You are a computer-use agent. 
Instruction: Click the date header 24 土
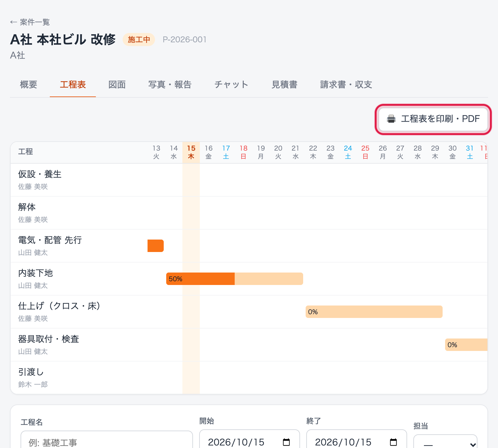coord(348,152)
